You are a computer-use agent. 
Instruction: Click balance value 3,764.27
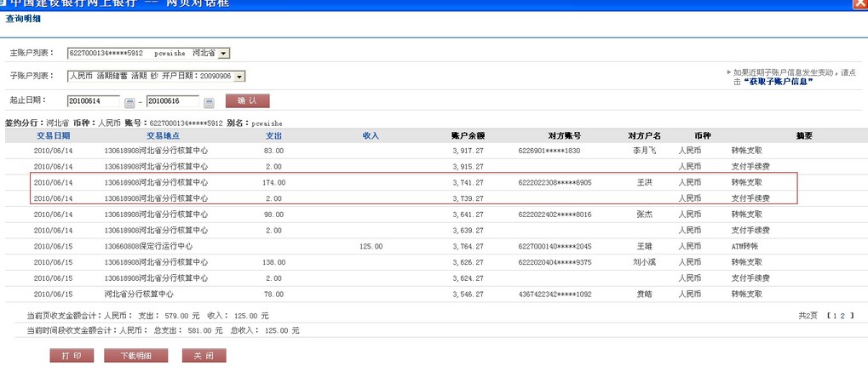pyautogui.click(x=468, y=247)
